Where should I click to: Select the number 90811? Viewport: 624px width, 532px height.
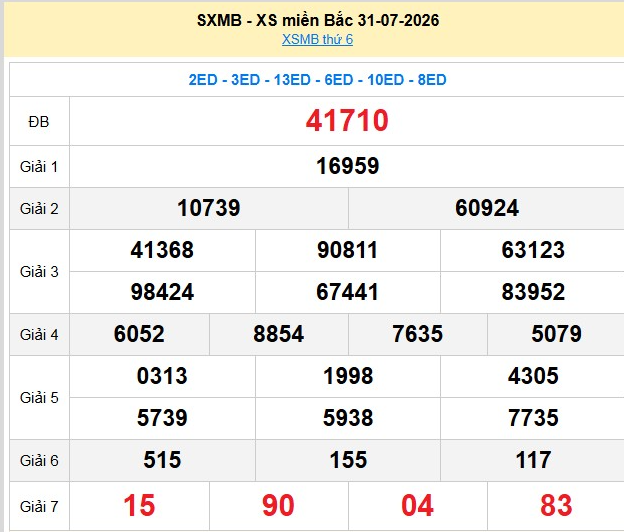click(x=347, y=250)
